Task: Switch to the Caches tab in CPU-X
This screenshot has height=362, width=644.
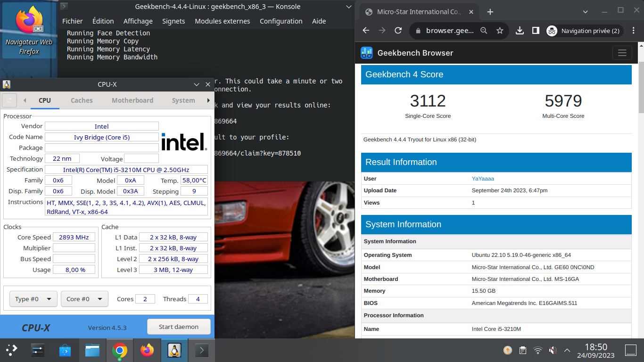Action: tap(82, 100)
